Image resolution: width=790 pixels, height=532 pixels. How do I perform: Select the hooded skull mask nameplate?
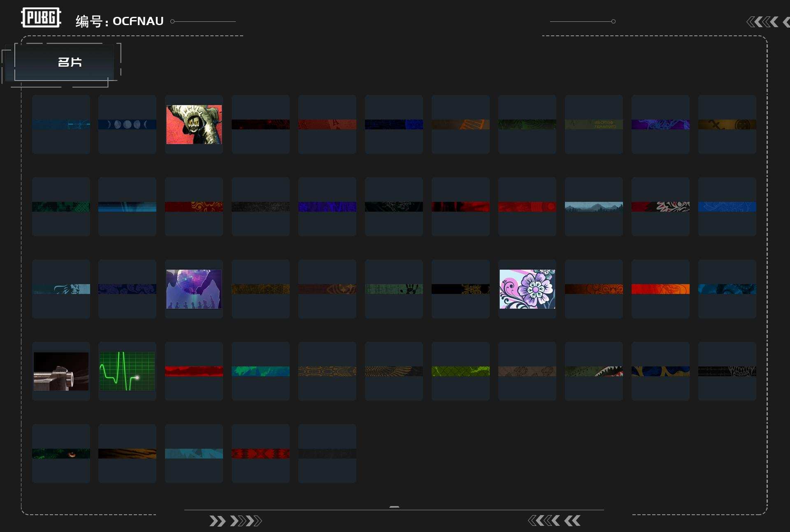[194, 124]
